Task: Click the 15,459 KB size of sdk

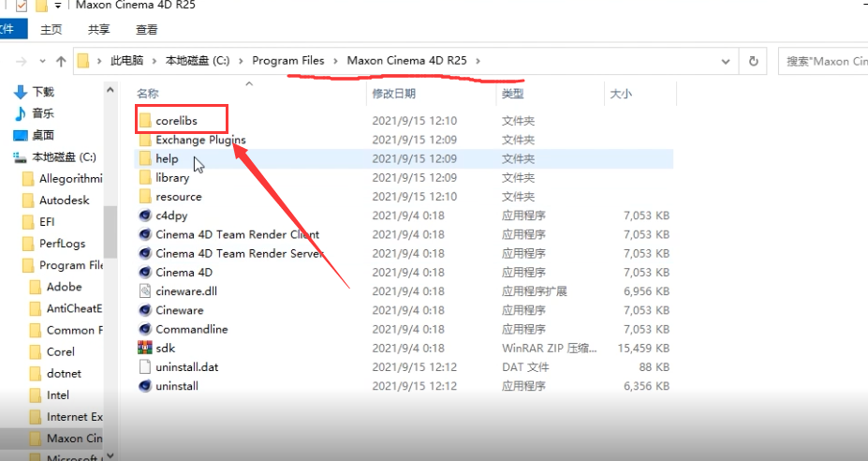Action: tap(643, 348)
